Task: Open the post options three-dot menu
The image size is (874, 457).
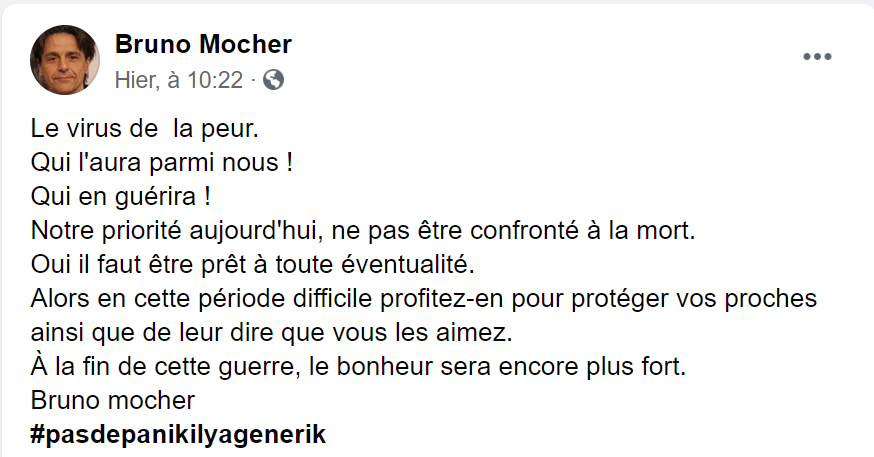Action: tap(817, 57)
